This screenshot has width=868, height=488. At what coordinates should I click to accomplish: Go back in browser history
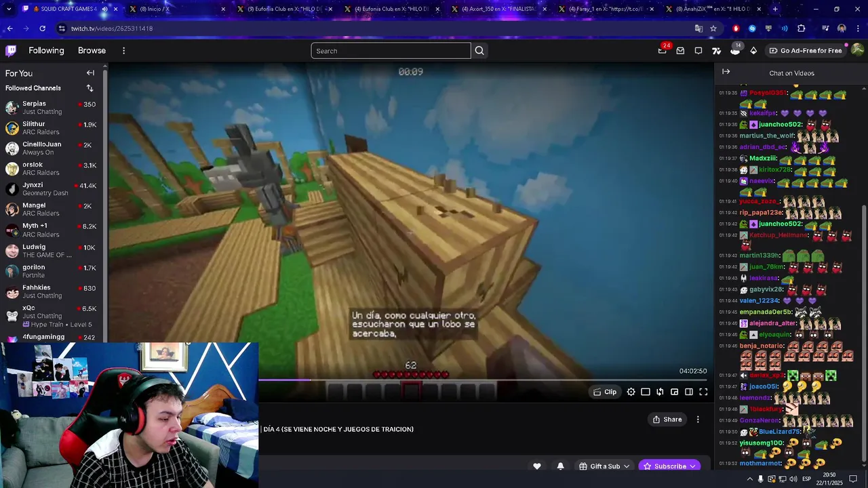tap(9, 28)
